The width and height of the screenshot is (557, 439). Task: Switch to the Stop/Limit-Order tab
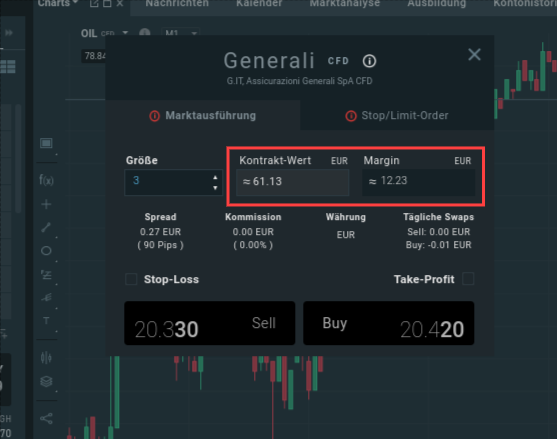397,115
